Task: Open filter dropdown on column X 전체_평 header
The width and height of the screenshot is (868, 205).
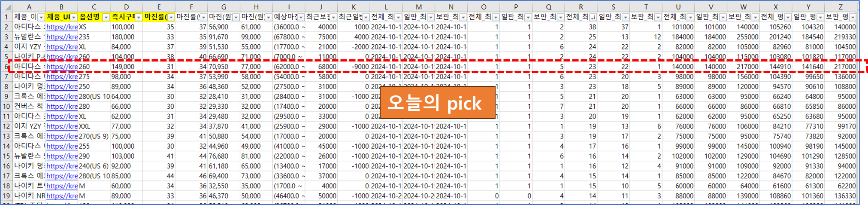Action: click(x=788, y=17)
